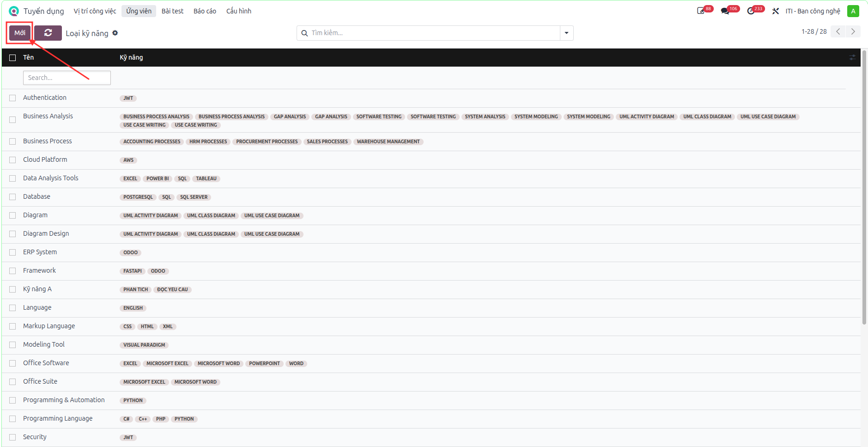Open the gear settings next to Loại kỹ năng
The height and width of the screenshot is (447, 868).
[115, 33]
